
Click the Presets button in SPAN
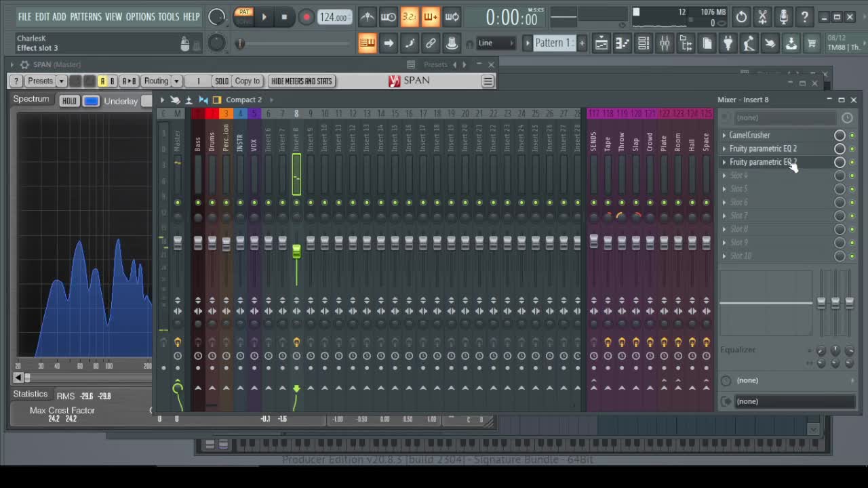click(x=40, y=81)
